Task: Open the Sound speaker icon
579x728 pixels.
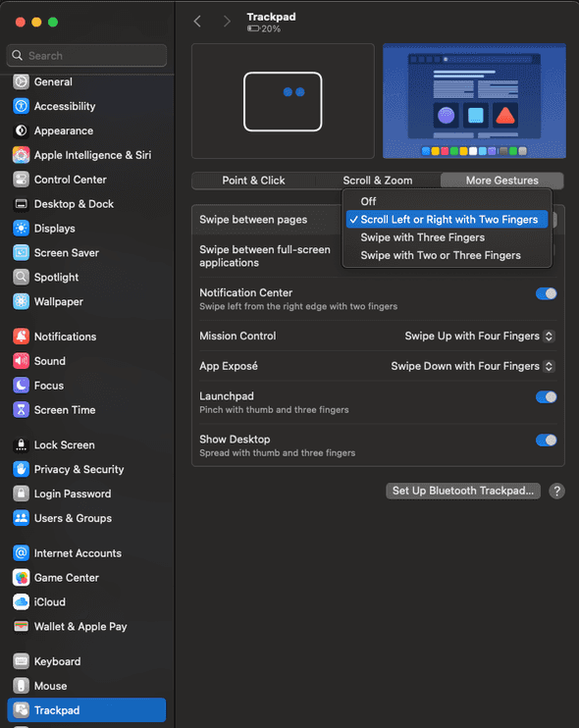Action: 21,361
